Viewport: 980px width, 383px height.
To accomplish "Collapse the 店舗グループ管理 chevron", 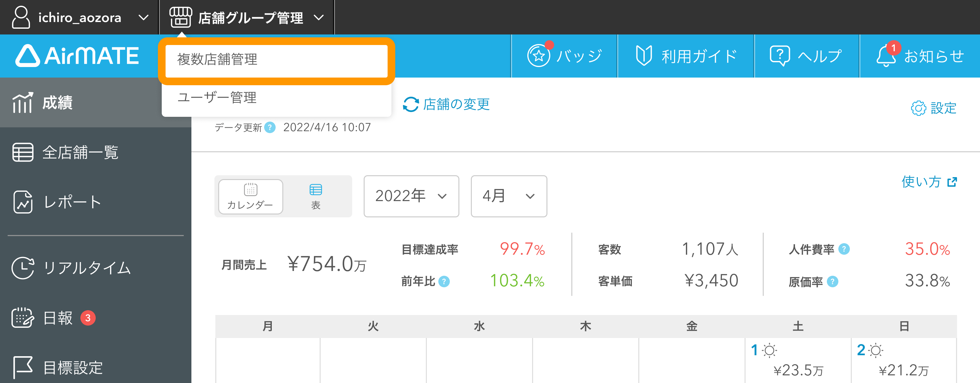I will (319, 18).
